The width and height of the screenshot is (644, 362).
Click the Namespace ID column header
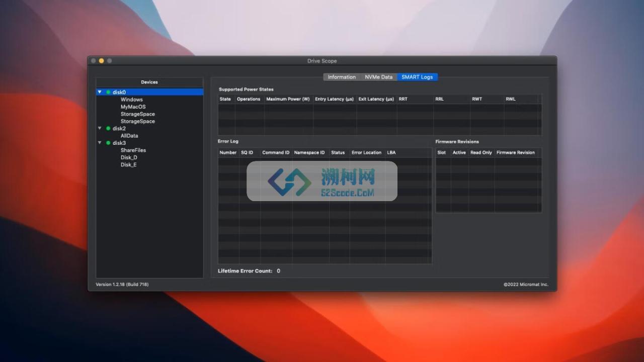click(310, 152)
